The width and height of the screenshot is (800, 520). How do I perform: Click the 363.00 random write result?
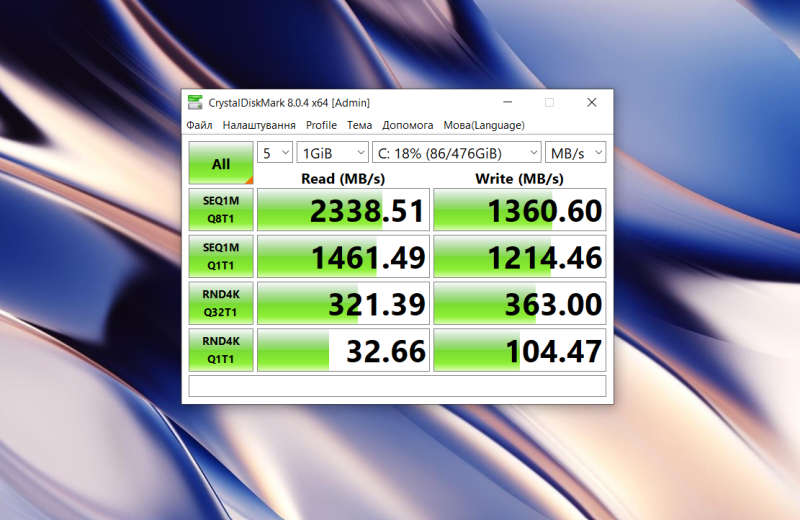pyautogui.click(x=519, y=303)
